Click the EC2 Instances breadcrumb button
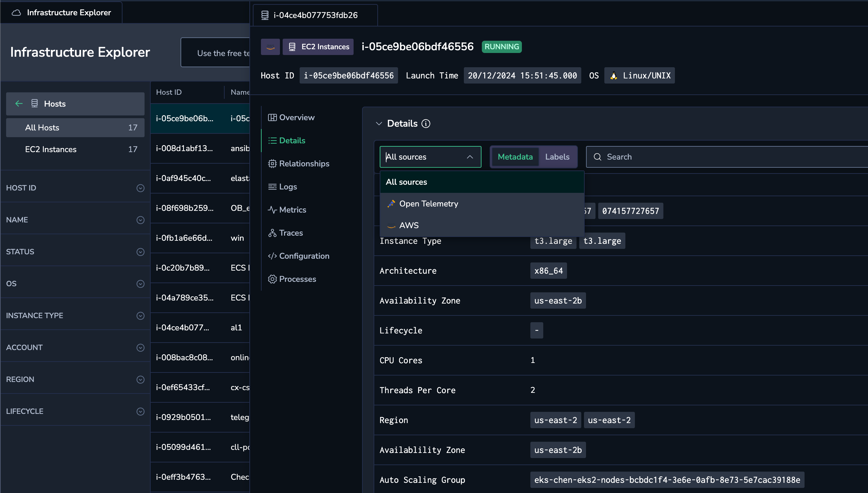This screenshot has width=868, height=493. 318,47
